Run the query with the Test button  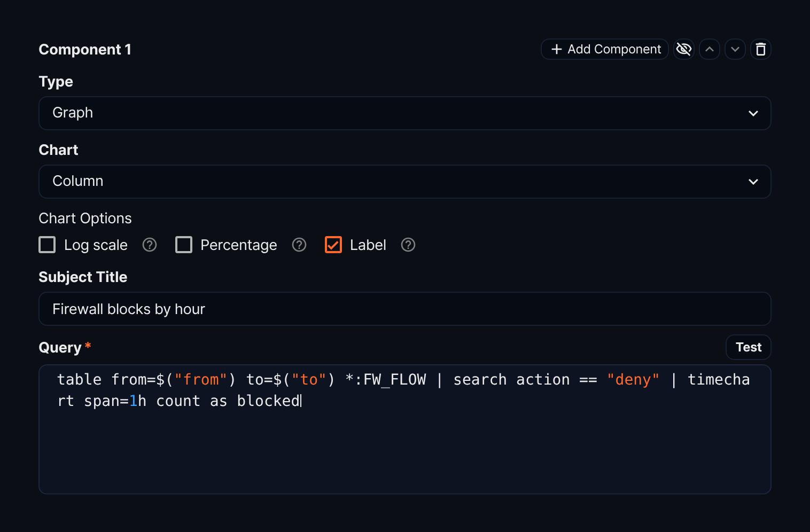[x=749, y=347]
